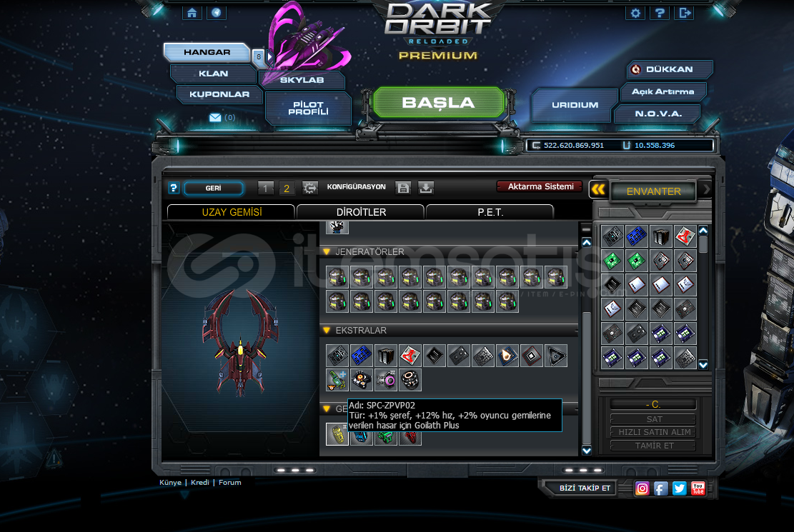Switch to the UZAY GEMİSİ tab
Screen dimensions: 794x532
(x=232, y=212)
